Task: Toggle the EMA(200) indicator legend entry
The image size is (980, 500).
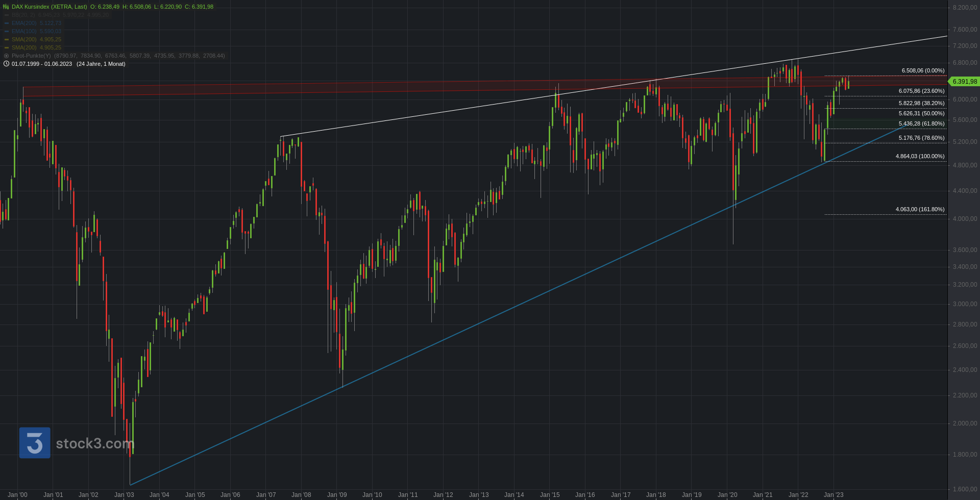Action: (23, 23)
